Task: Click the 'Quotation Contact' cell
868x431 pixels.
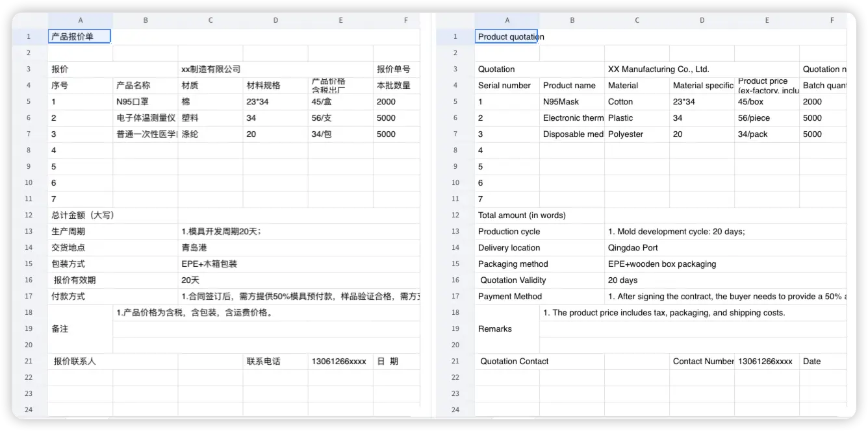Action: (x=539, y=361)
